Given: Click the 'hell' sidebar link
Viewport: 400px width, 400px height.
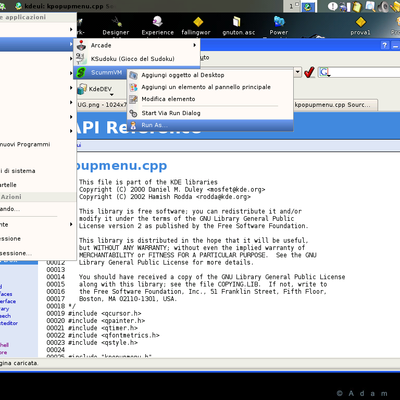Looking at the screenshot, I should [x=4, y=345].
